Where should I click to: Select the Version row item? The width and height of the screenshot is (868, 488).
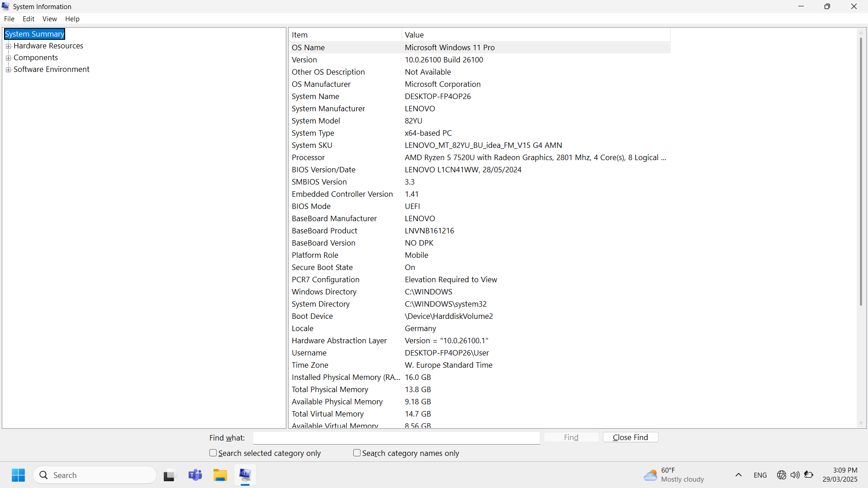point(480,60)
